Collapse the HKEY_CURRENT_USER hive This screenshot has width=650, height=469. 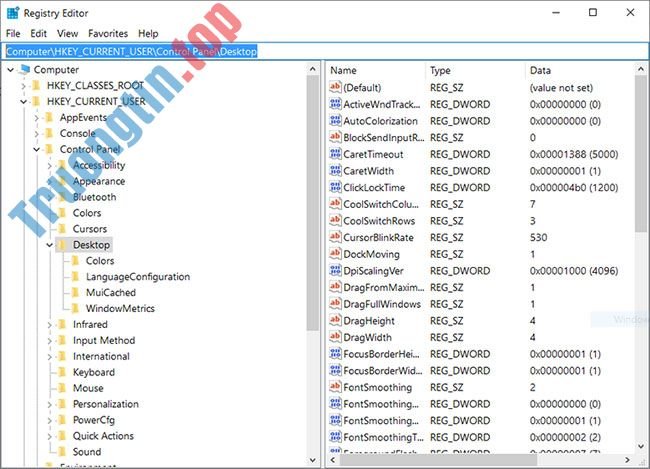[24, 102]
